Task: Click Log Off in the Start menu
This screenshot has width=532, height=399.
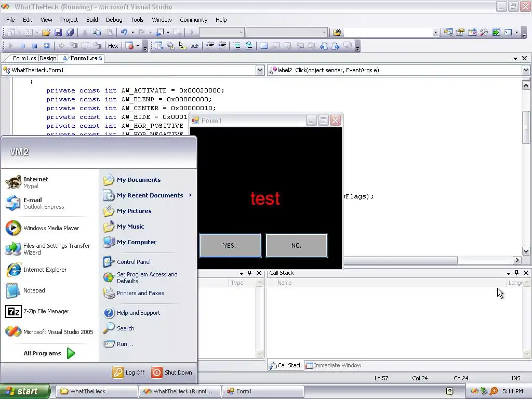Action: 129,372
